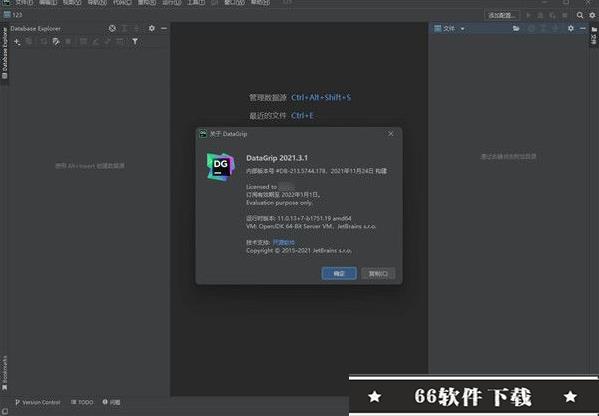Click the Licensed to line

point(270,187)
